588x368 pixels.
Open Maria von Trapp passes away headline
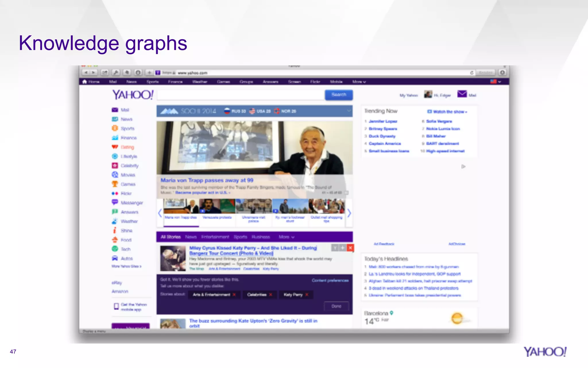click(x=207, y=180)
